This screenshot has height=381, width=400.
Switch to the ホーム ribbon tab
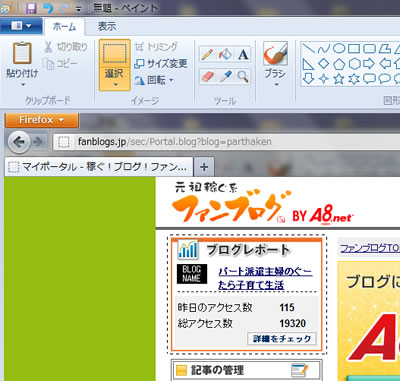[x=64, y=26]
